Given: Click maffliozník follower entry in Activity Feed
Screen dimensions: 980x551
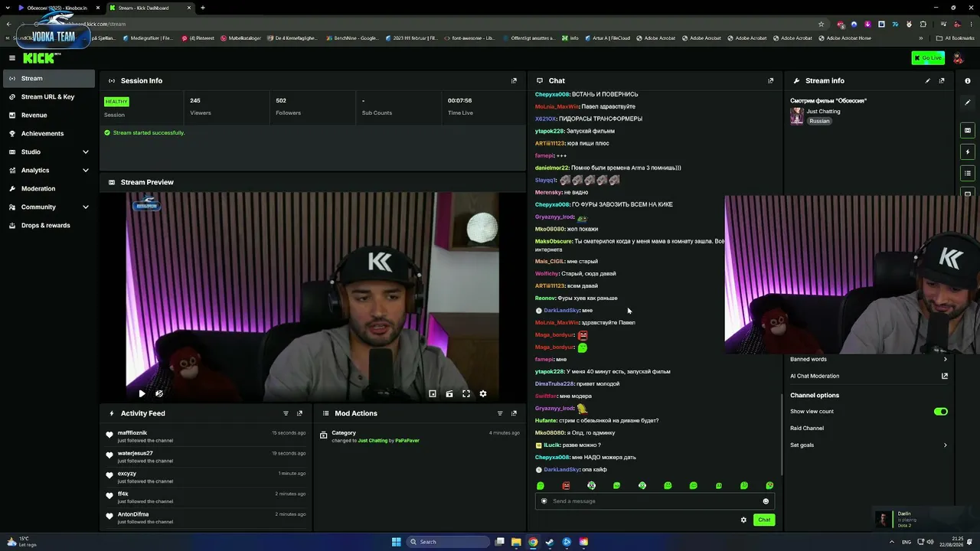Looking at the screenshot, I should (205, 436).
